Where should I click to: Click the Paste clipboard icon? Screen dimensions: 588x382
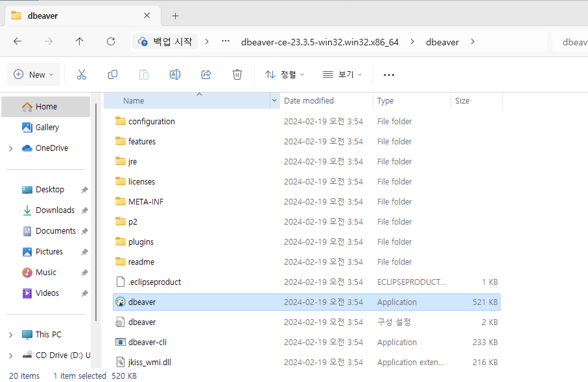144,75
